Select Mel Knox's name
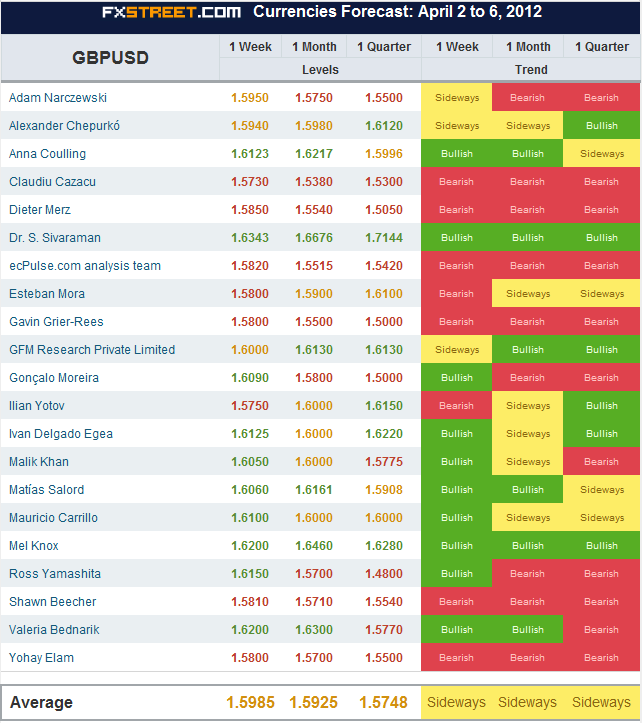 coord(34,546)
